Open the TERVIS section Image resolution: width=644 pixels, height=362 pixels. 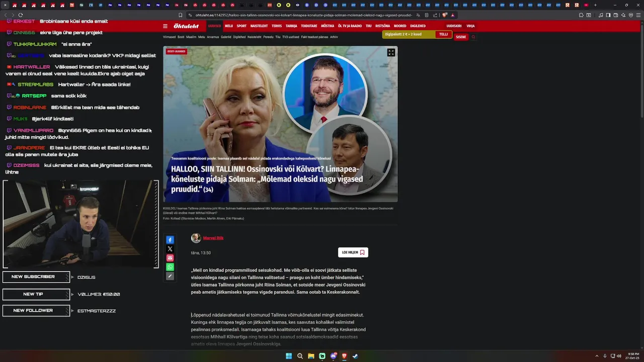[277, 26]
